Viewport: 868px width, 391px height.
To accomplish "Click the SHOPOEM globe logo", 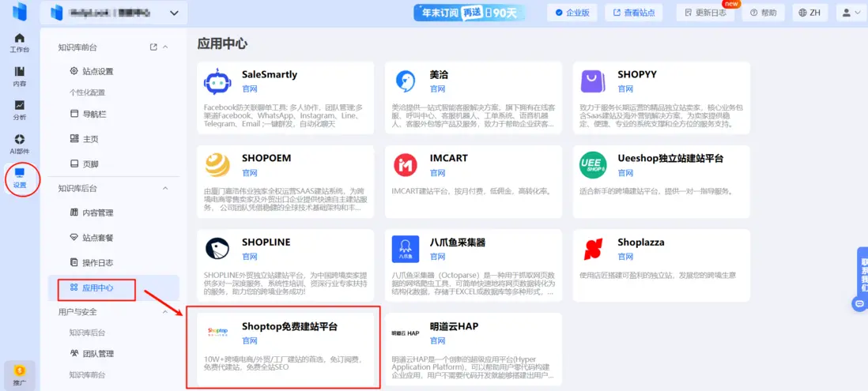I will pos(217,165).
